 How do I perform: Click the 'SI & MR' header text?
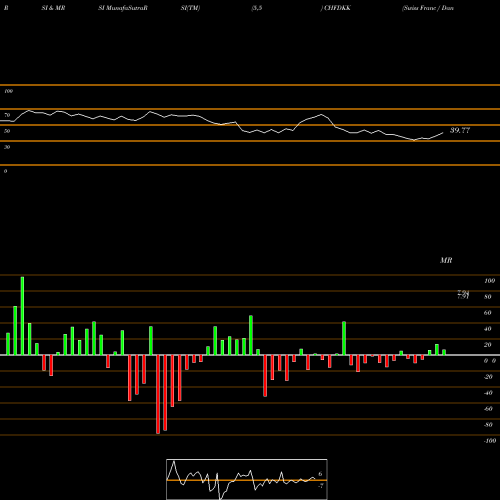53,8
